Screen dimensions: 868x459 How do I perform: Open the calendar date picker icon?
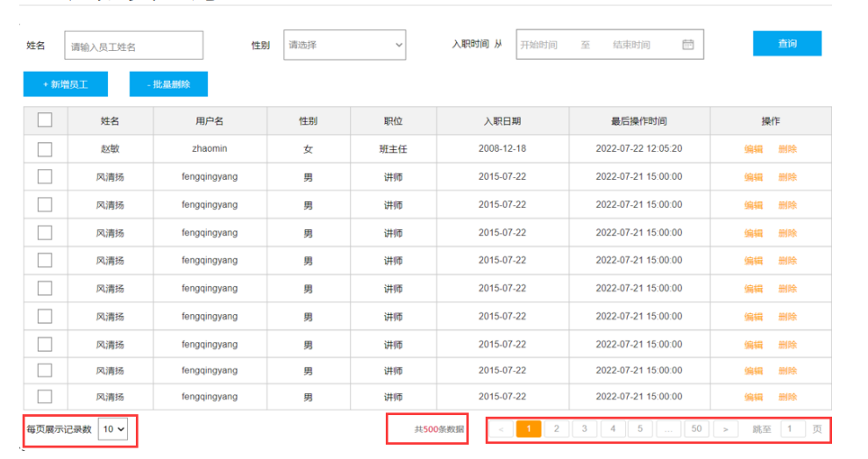(687, 45)
